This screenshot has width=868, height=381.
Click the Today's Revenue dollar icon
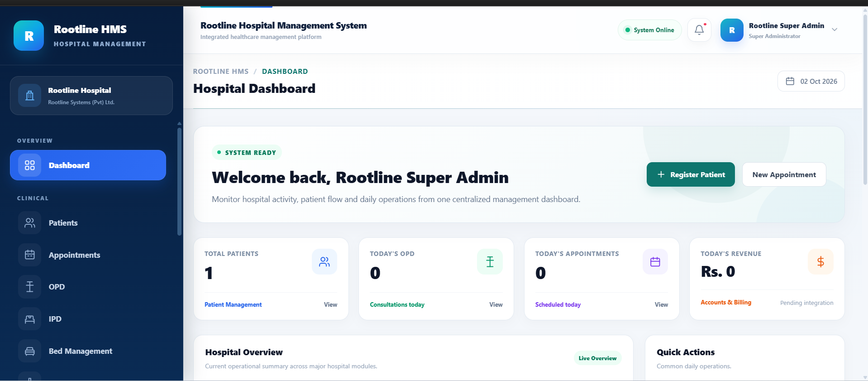820,261
